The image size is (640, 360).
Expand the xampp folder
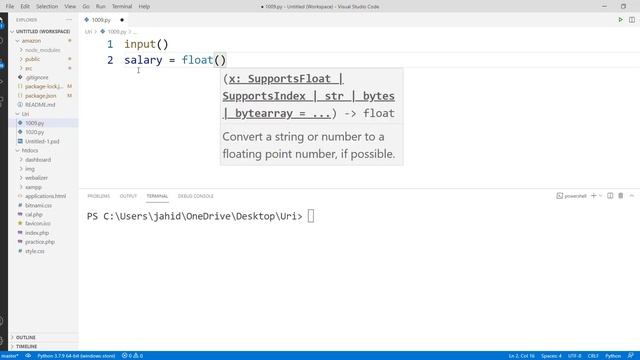click(x=33, y=187)
